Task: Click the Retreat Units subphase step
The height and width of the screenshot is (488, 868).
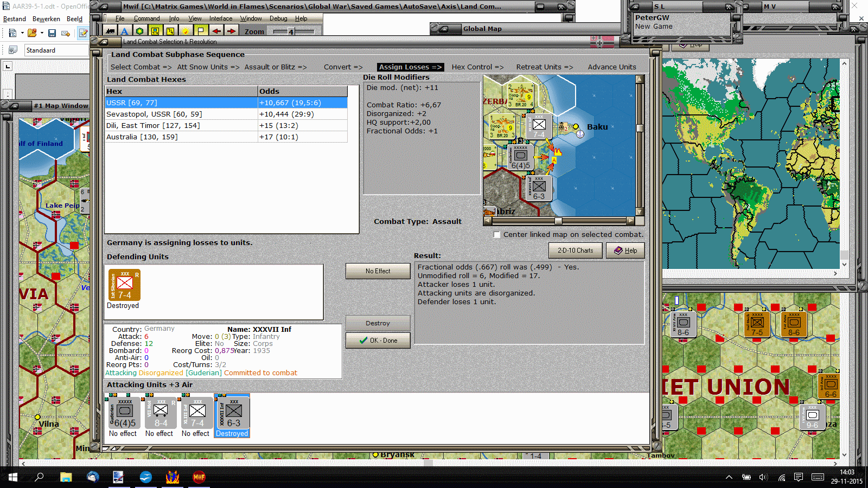Action: [x=545, y=67]
